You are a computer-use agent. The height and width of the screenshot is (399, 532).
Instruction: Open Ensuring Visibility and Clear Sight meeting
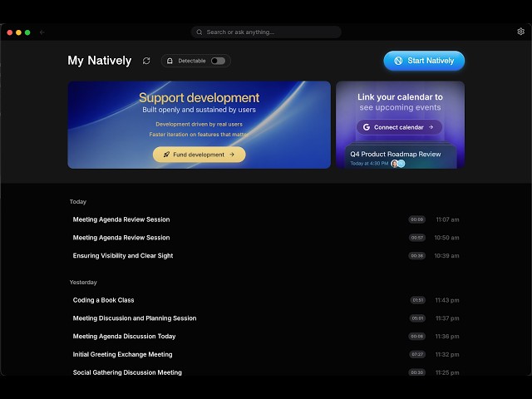[266, 255]
